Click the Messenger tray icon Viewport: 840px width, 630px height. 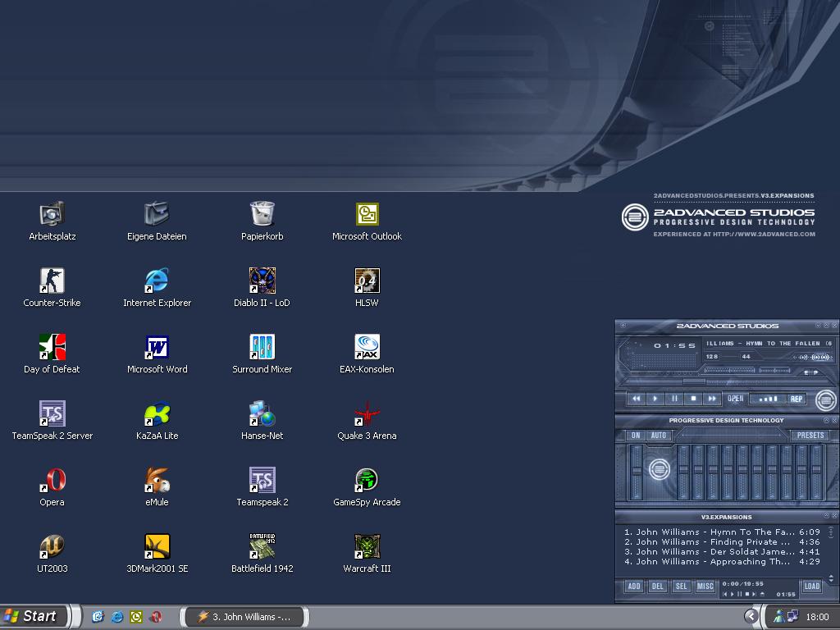tap(779, 617)
